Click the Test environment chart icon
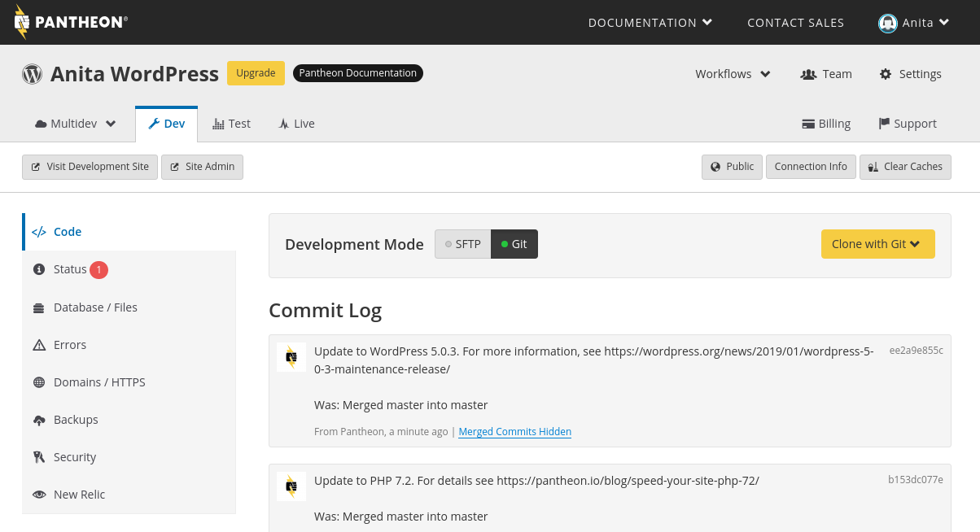The image size is (980, 532). (x=218, y=124)
